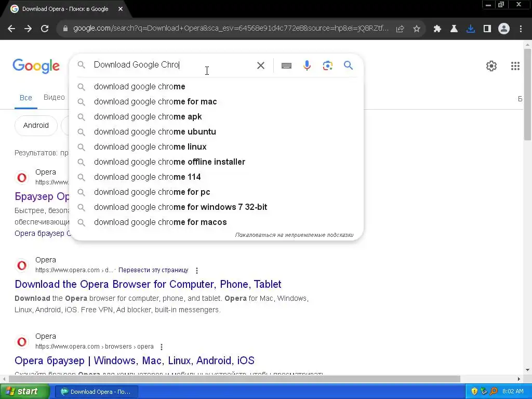Open the Chrome three-dot menu

point(521,29)
